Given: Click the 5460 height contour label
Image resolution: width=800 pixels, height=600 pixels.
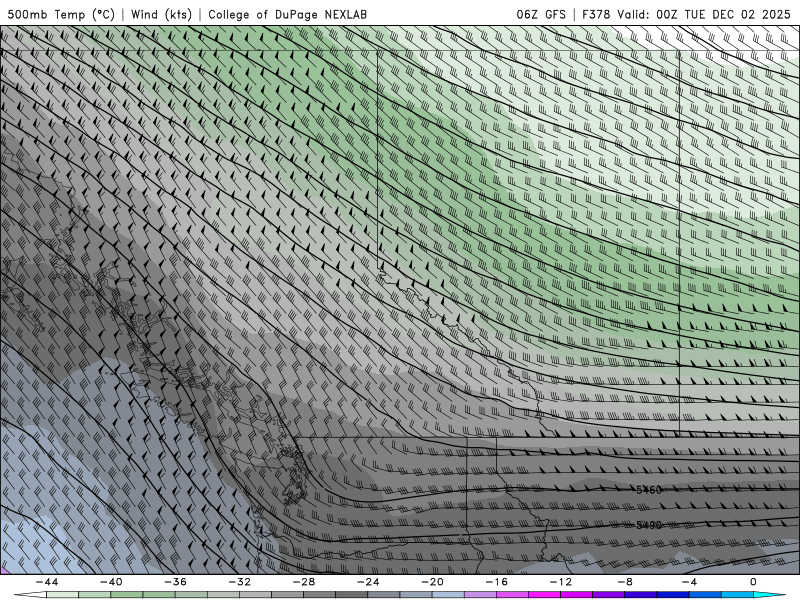Looking at the screenshot, I should pos(648,490).
